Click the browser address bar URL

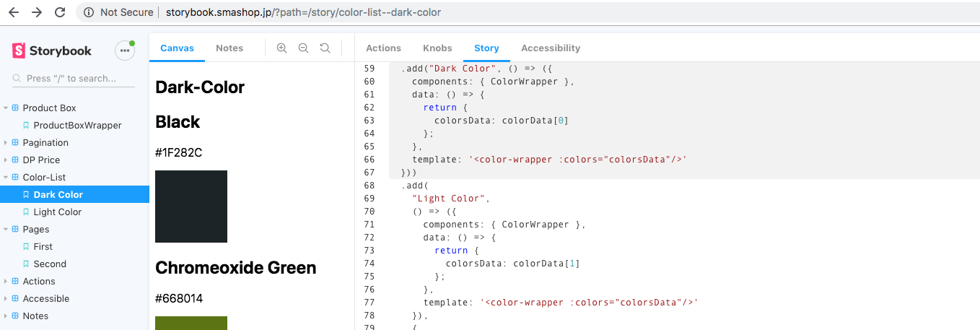[x=303, y=12]
